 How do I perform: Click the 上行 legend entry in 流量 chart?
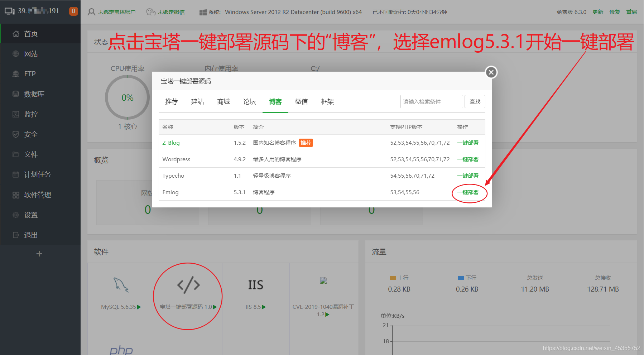click(x=399, y=278)
